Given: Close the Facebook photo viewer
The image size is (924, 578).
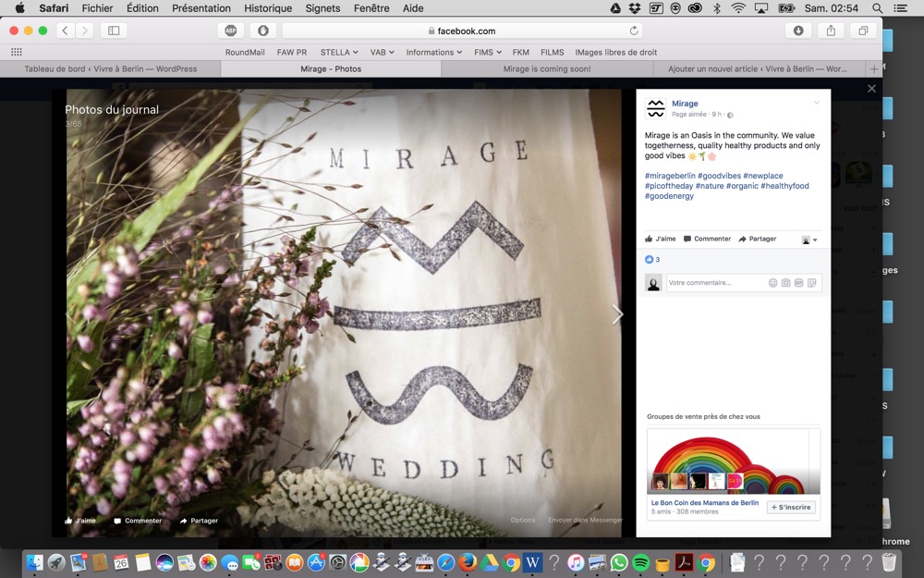Looking at the screenshot, I should (x=871, y=89).
